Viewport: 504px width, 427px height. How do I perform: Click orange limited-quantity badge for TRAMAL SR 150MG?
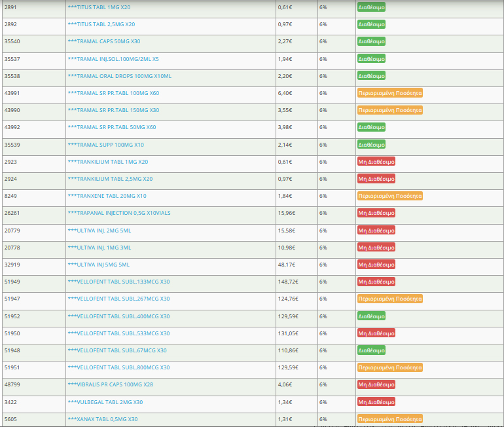pos(389,110)
